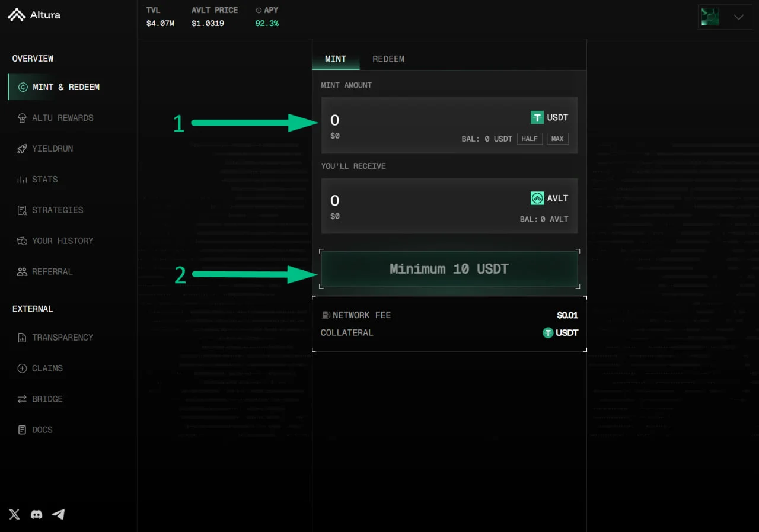Viewport: 759px width, 532px height.
Task: Switch to the REDEEM tab
Action: point(388,59)
